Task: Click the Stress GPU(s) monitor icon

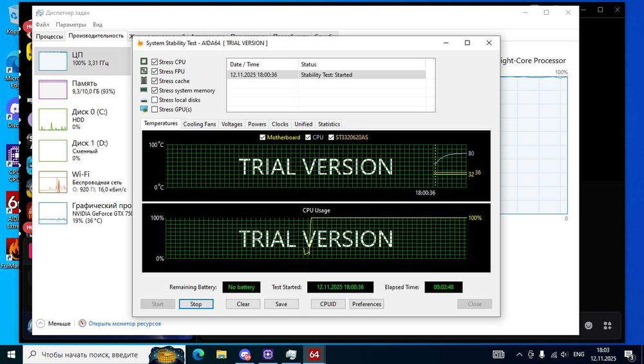Action: point(144,110)
